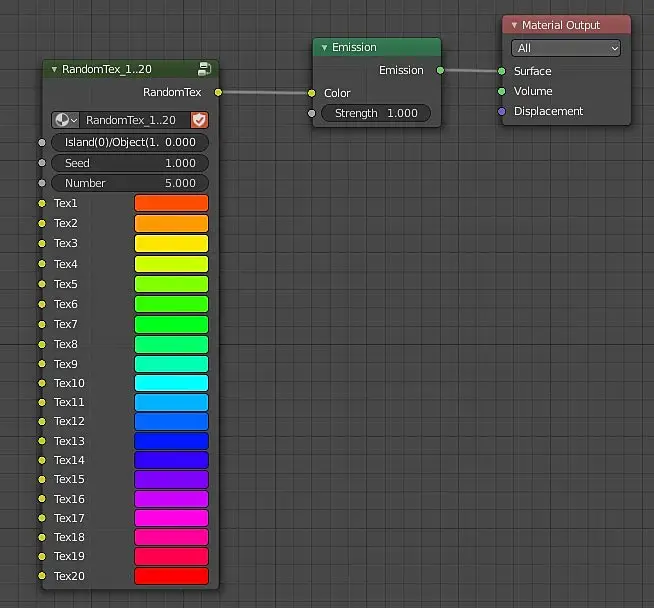Collapse the Emission node

(x=324, y=48)
